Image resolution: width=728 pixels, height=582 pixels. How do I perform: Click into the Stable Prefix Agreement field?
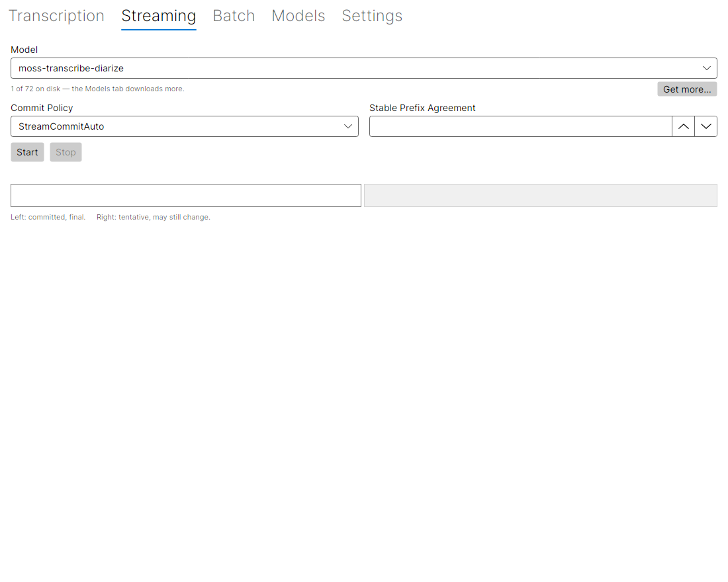click(520, 126)
